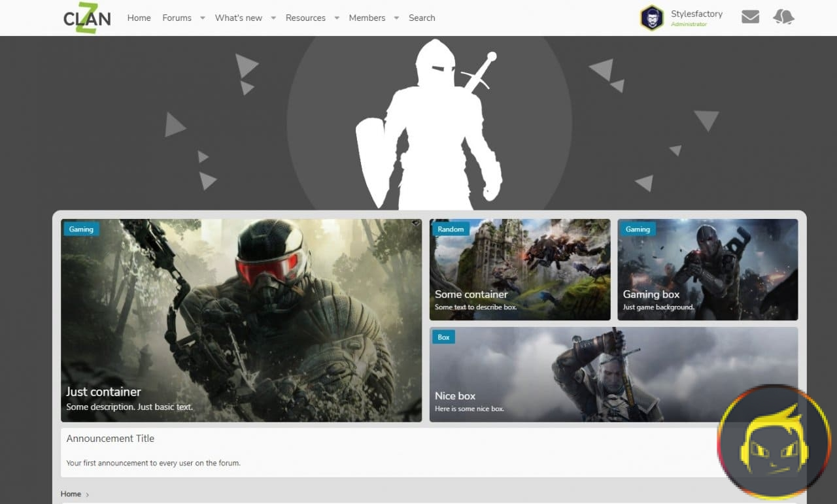Click the Gaming box image
The image size is (837, 504).
pos(708,269)
